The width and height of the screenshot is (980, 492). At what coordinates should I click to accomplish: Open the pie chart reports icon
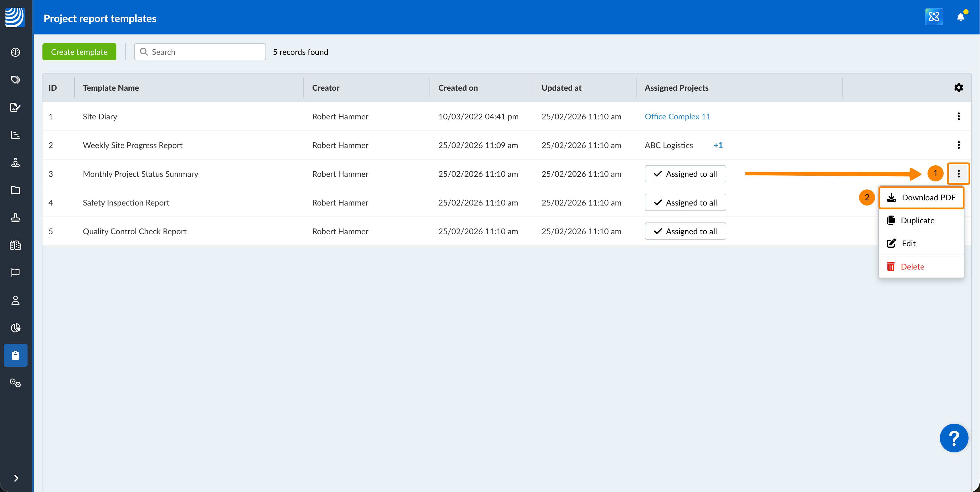pyautogui.click(x=15, y=328)
